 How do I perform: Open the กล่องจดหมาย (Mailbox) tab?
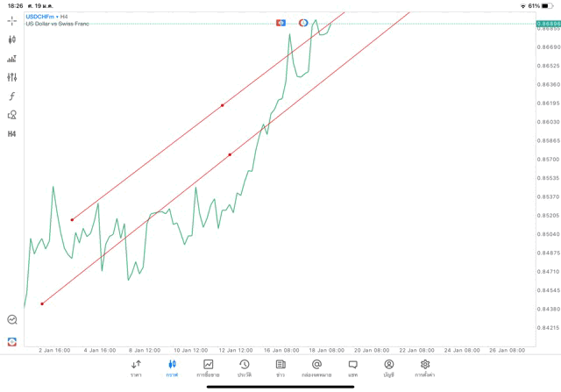(x=316, y=368)
